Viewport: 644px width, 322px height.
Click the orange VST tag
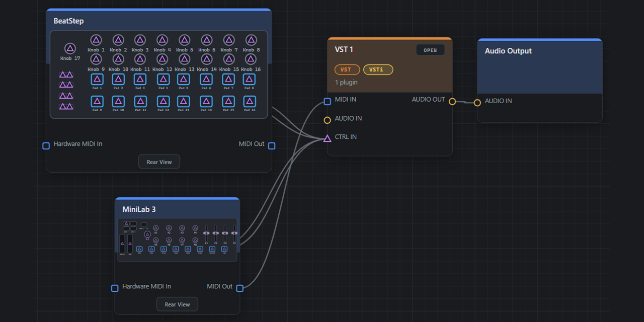(346, 69)
